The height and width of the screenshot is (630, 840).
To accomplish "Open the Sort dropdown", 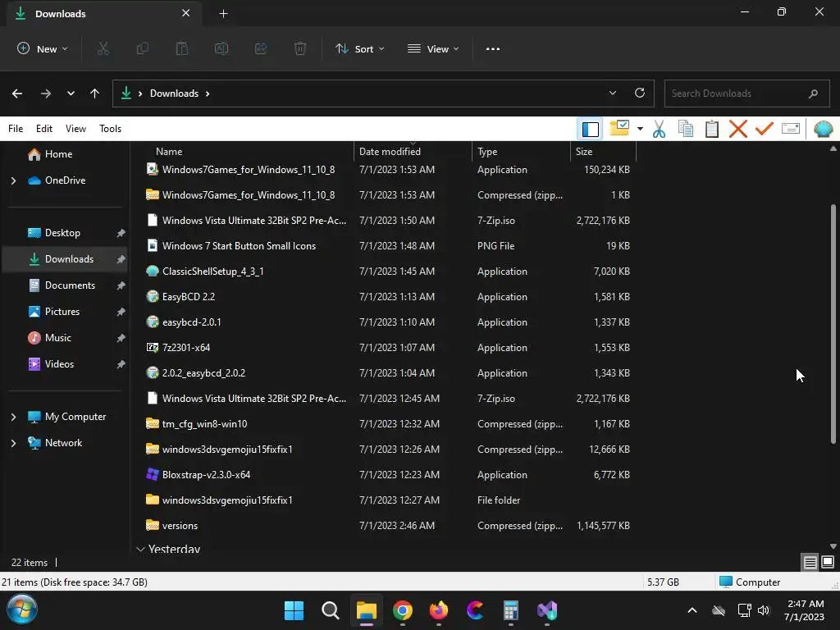I will click(x=360, y=48).
